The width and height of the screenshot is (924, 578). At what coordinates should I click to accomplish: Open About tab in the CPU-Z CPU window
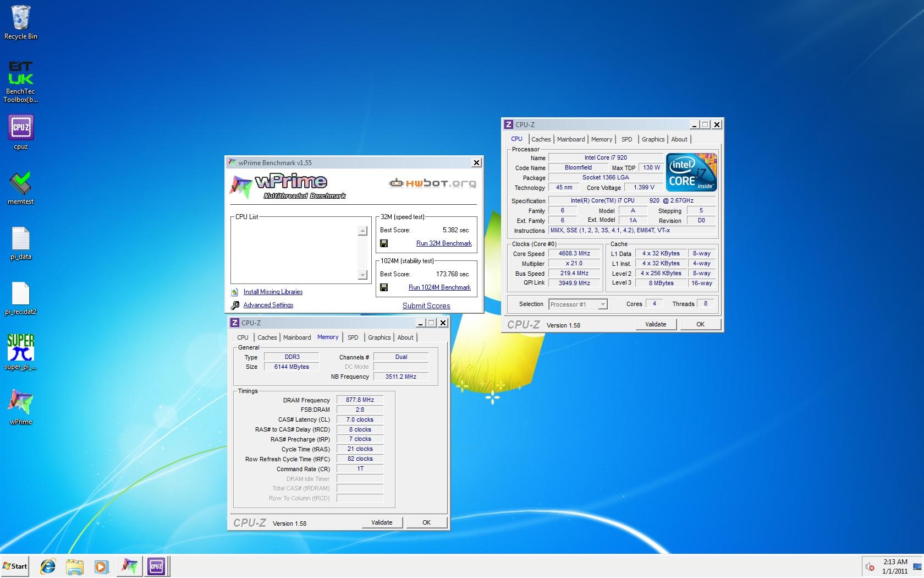tap(679, 140)
